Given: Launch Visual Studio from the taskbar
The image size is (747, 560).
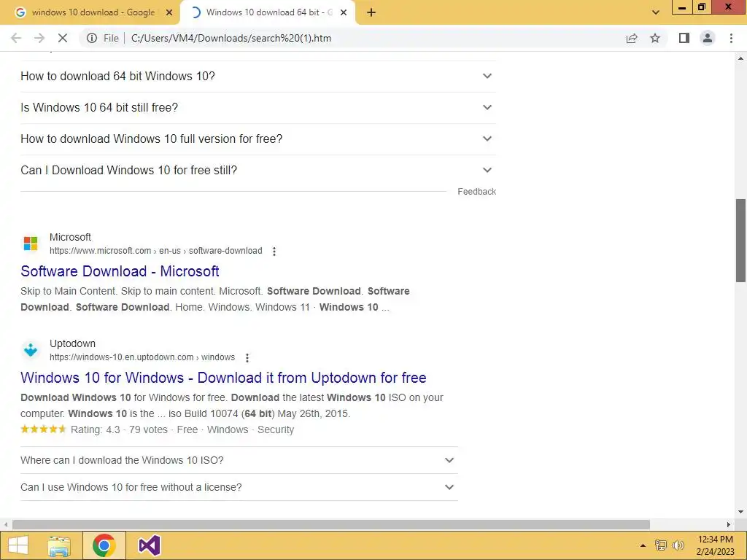Looking at the screenshot, I should pos(149,545).
